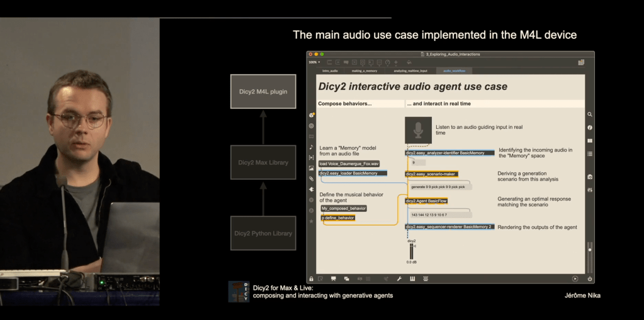Open the audio files note icon
Viewport: 644px width, 320px height.
click(x=311, y=147)
